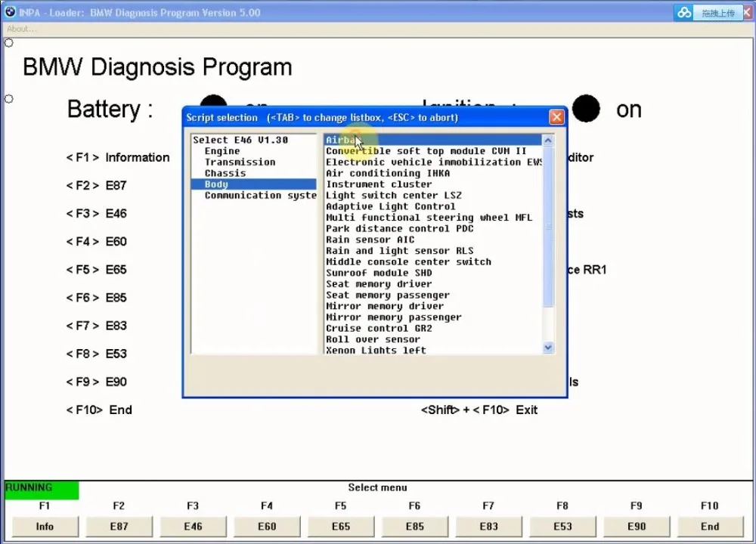Click the <F3> E46 menu line
Viewport: 756px width, 544px height.
pyautogui.click(x=96, y=214)
